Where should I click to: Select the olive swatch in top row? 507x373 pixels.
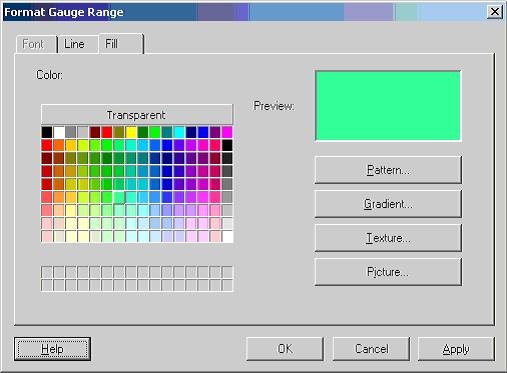119,132
